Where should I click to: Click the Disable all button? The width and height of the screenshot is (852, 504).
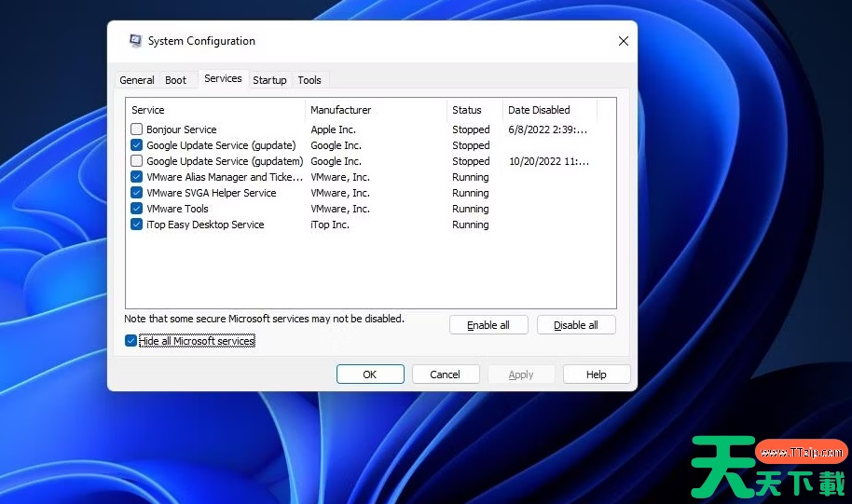[x=576, y=325]
